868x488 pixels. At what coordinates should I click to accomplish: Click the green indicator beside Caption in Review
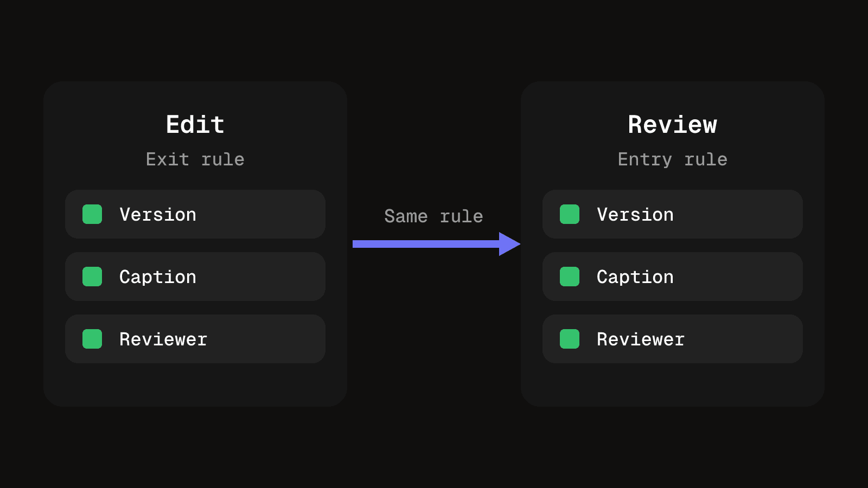coord(570,277)
